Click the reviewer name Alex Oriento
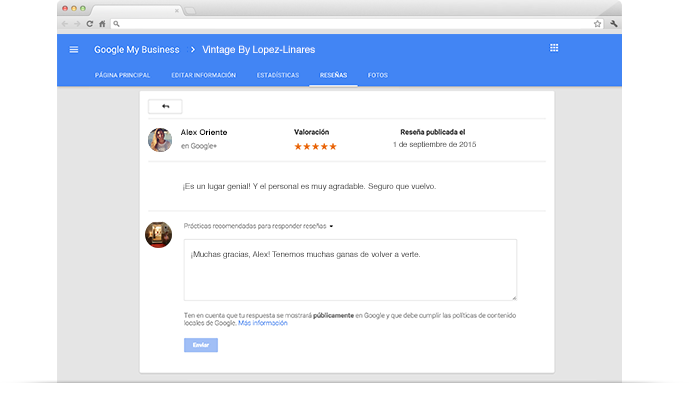 (204, 132)
